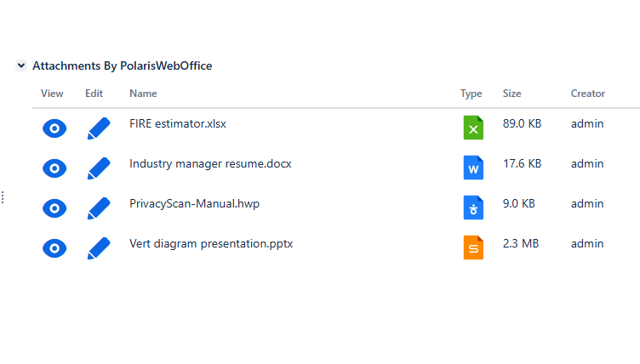Viewport: 640px width, 364px height.
Task: Edit FIRE estimator.xlsx with pencil icon
Action: point(99,128)
